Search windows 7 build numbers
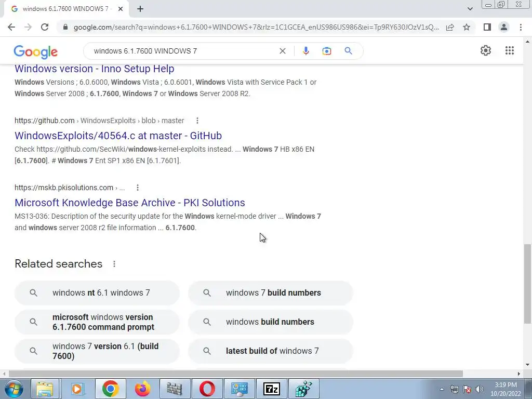Image resolution: width=532 pixels, height=399 pixels. pyautogui.click(x=270, y=293)
